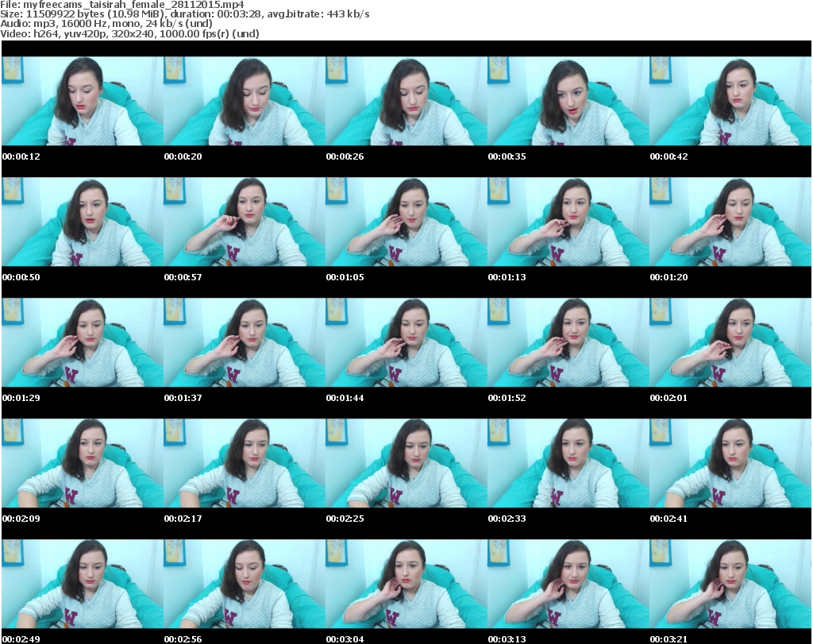Pick the frame above 00:01:44

(406, 342)
